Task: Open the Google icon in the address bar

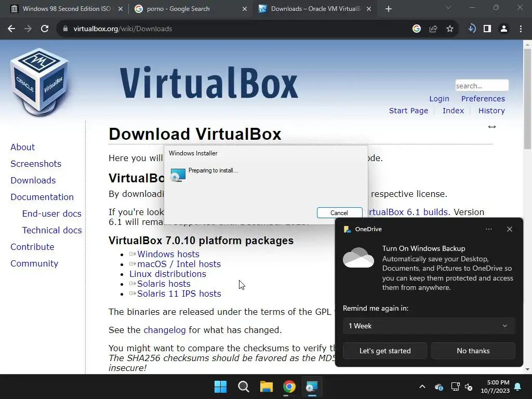Action: [x=417, y=29]
